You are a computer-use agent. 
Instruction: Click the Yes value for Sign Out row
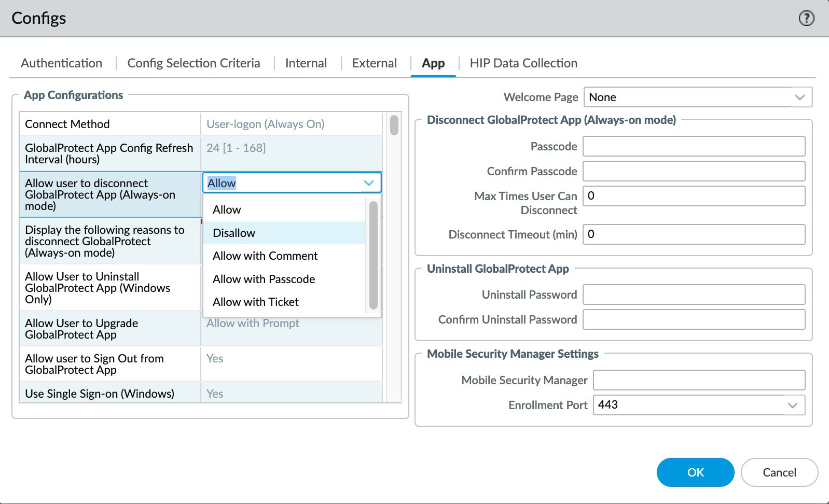click(215, 358)
